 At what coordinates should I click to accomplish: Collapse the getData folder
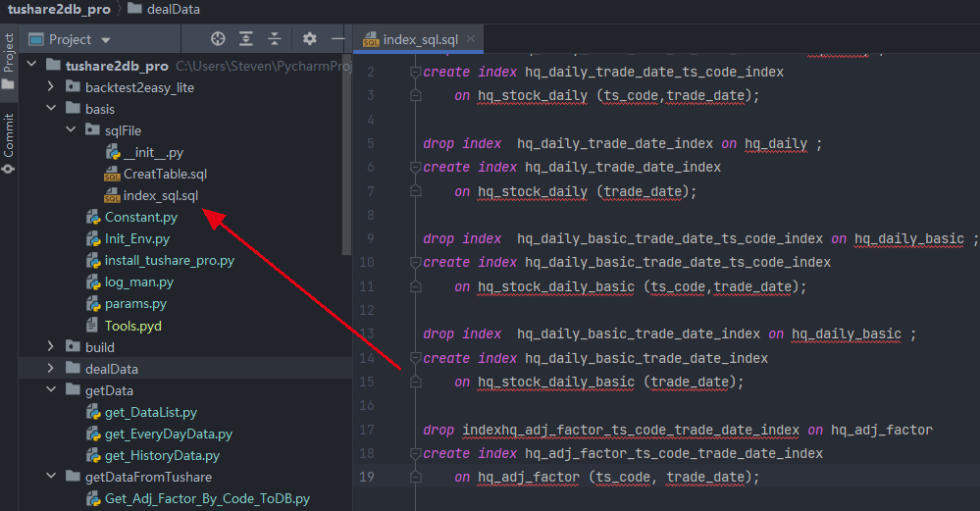click(51, 390)
